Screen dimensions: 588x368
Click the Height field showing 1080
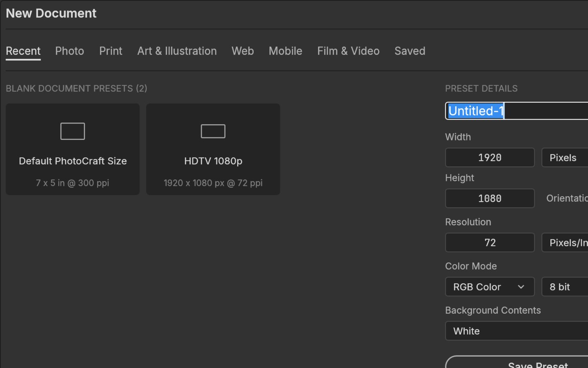pos(490,198)
